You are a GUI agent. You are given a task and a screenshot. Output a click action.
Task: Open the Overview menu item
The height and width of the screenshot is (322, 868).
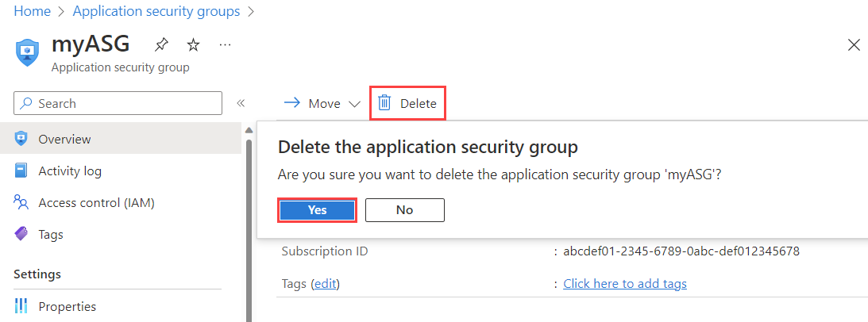(x=64, y=139)
